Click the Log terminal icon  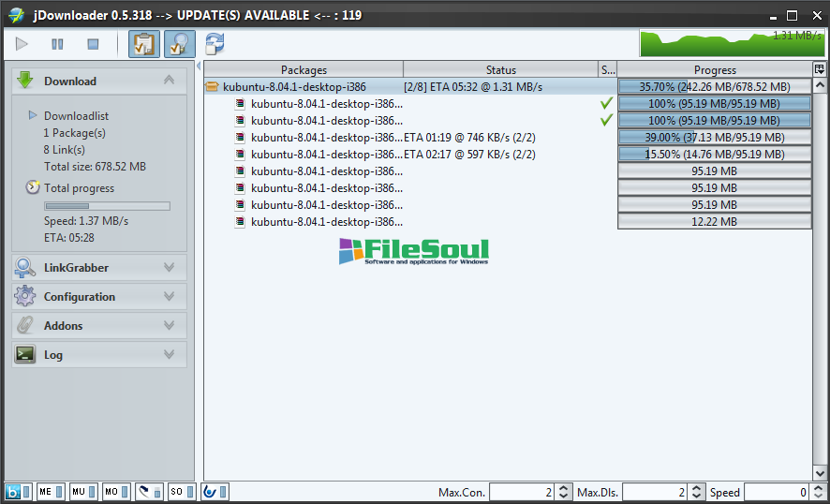tap(25, 355)
